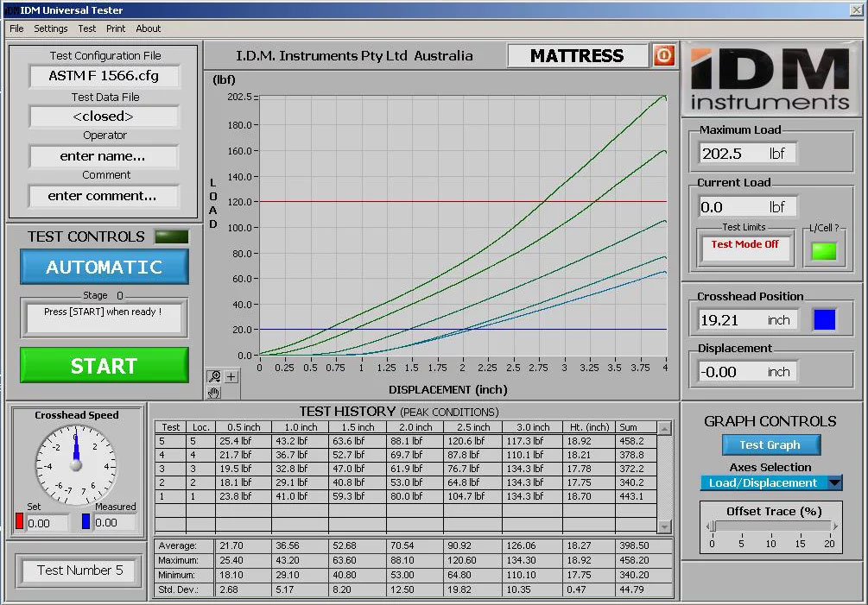868x605 pixels.
Task: Click the '2.5 inch' column header
Action: point(472,427)
